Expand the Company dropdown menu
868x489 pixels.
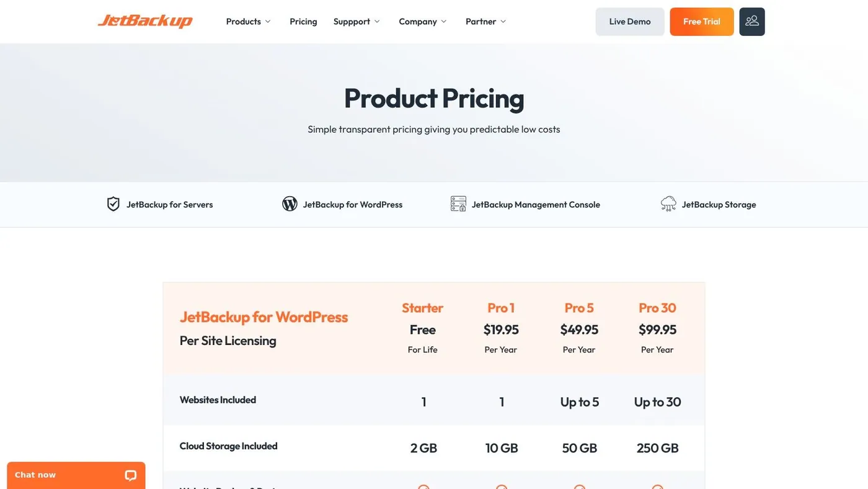click(x=423, y=21)
